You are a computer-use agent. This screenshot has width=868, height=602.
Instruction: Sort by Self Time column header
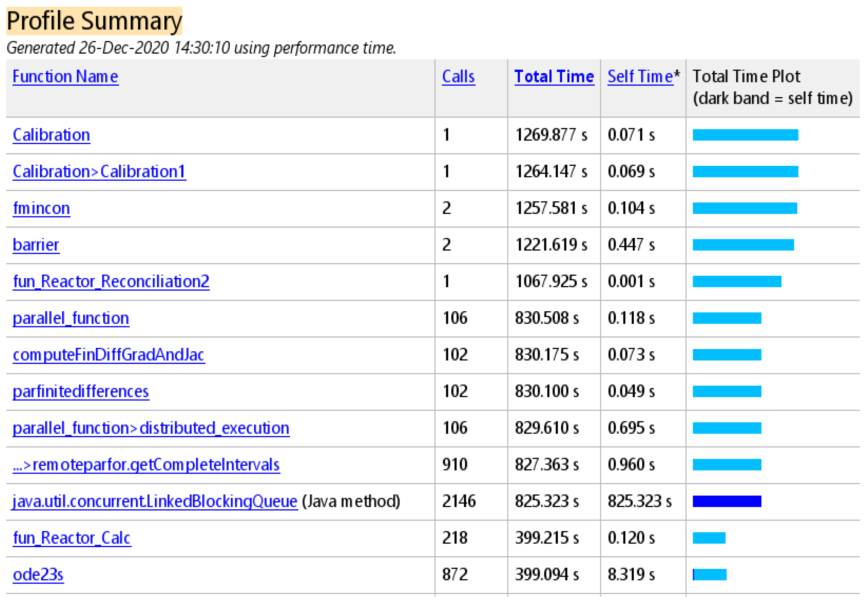640,76
